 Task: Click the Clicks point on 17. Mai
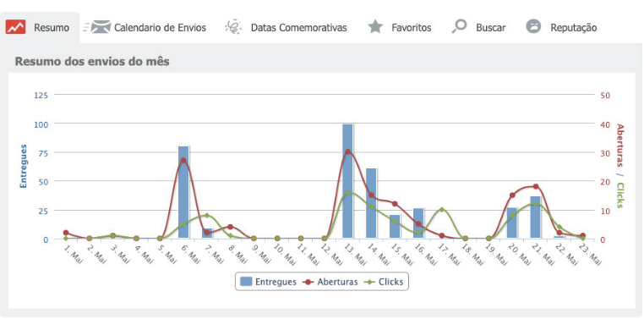(441, 210)
